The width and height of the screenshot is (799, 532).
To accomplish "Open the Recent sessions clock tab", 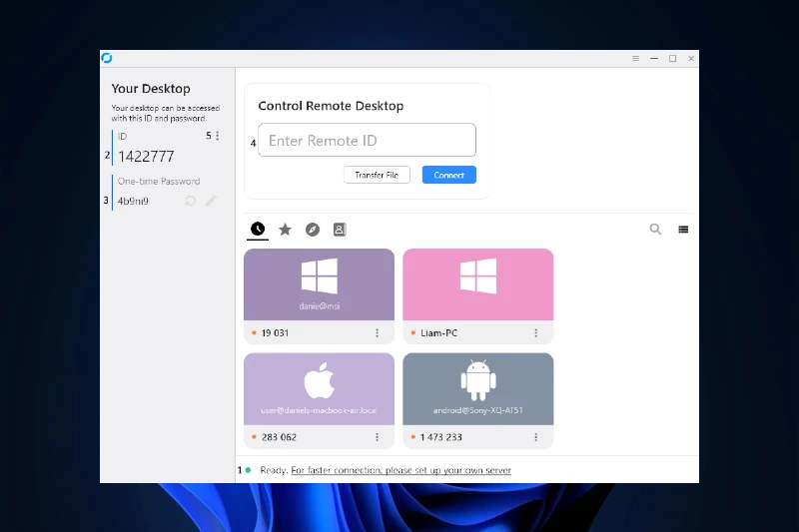I will [x=258, y=230].
